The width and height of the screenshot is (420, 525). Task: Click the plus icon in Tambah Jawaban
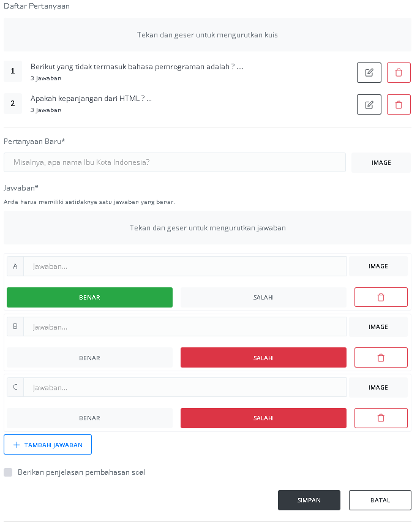(x=17, y=445)
